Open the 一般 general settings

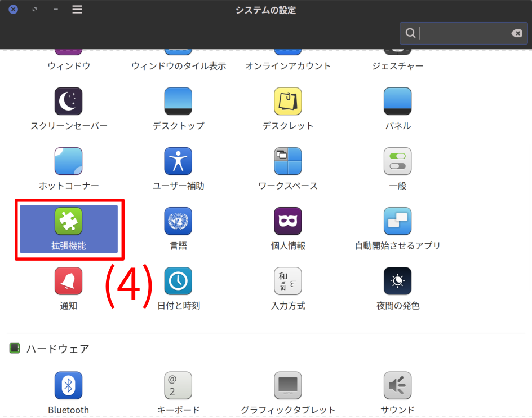tap(397, 162)
